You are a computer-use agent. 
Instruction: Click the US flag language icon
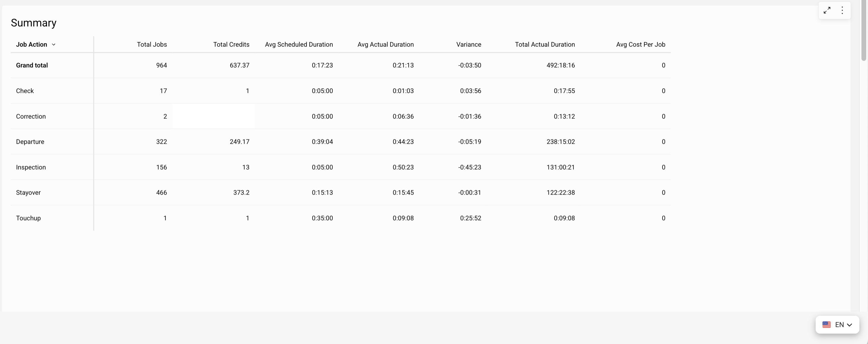pos(827,324)
